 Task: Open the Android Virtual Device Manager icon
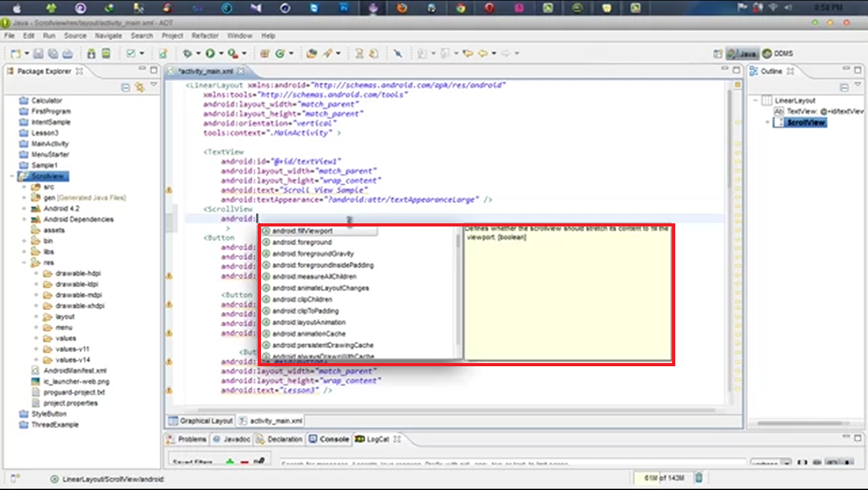pyautogui.click(x=106, y=54)
